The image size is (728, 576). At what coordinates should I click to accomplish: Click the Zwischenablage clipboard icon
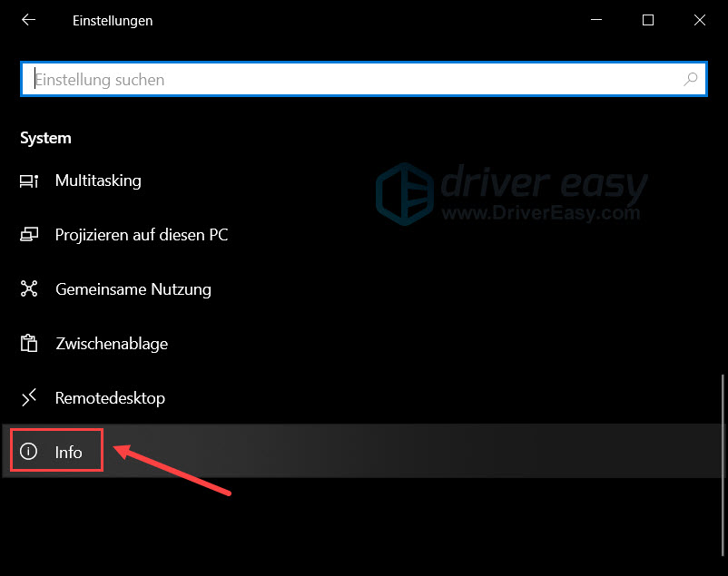29,344
